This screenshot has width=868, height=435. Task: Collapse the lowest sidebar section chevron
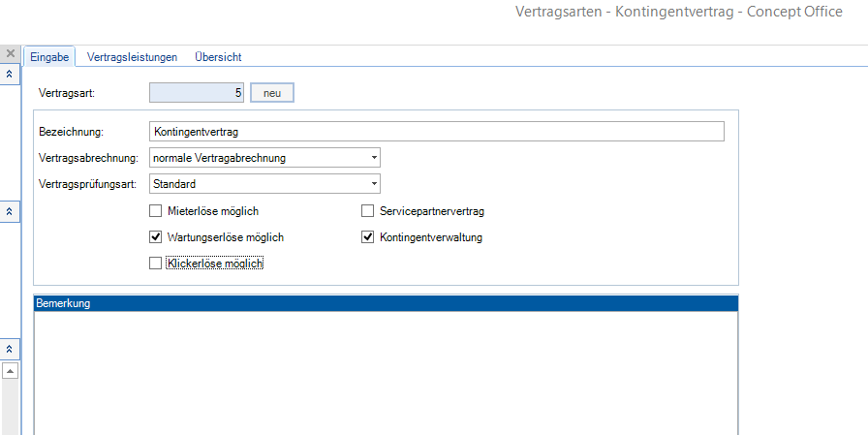pyautogui.click(x=10, y=348)
